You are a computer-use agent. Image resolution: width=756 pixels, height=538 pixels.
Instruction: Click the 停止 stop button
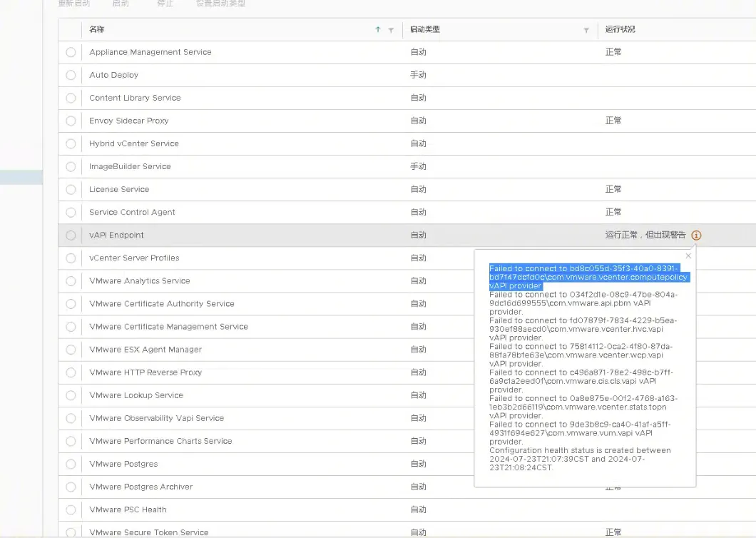coord(165,4)
